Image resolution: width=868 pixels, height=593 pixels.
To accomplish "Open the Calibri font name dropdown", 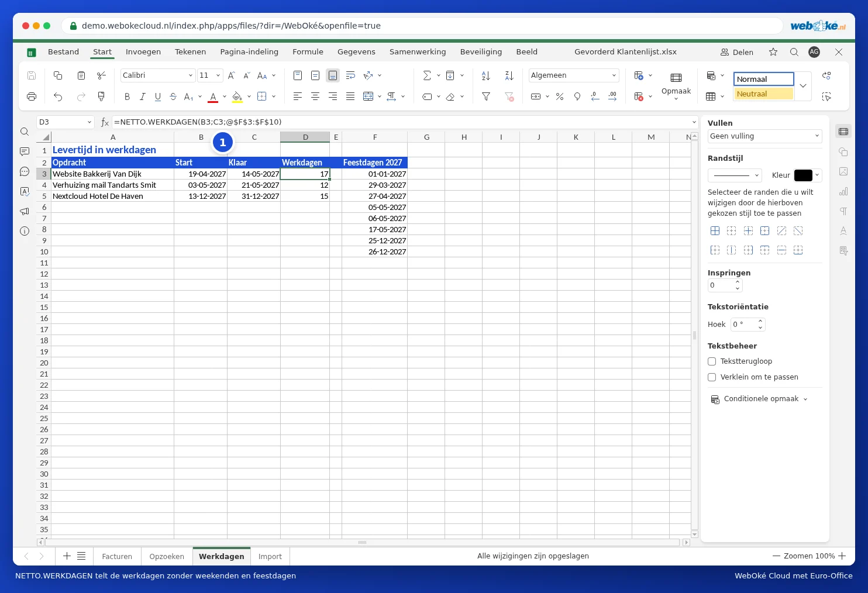I will (x=191, y=75).
